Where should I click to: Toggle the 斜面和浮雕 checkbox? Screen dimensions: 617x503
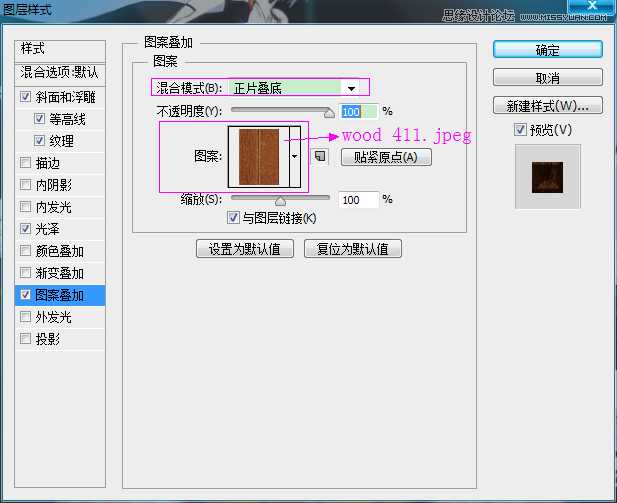pos(26,96)
